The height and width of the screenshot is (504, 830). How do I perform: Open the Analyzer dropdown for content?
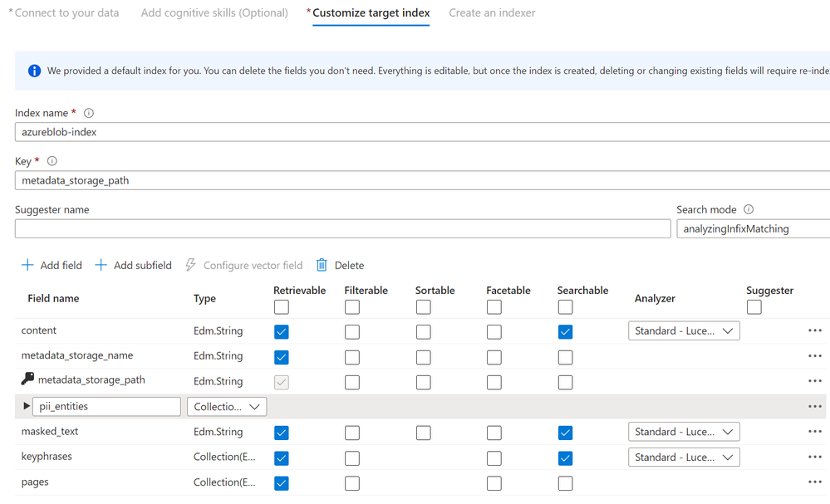(x=684, y=331)
